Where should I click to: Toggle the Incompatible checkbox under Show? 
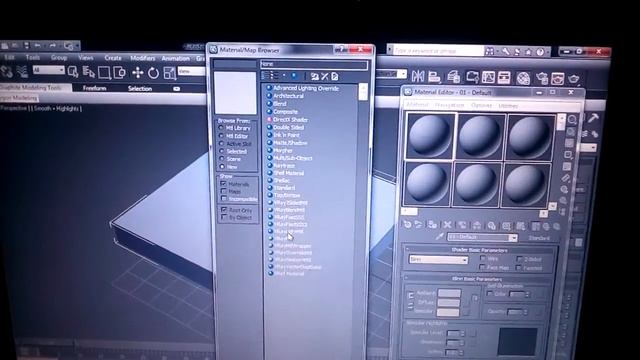(x=223, y=198)
